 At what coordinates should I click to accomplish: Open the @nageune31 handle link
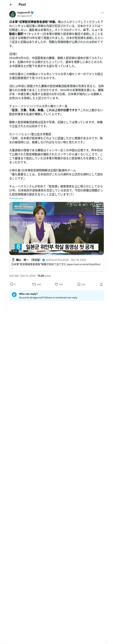click(x=24, y=16)
